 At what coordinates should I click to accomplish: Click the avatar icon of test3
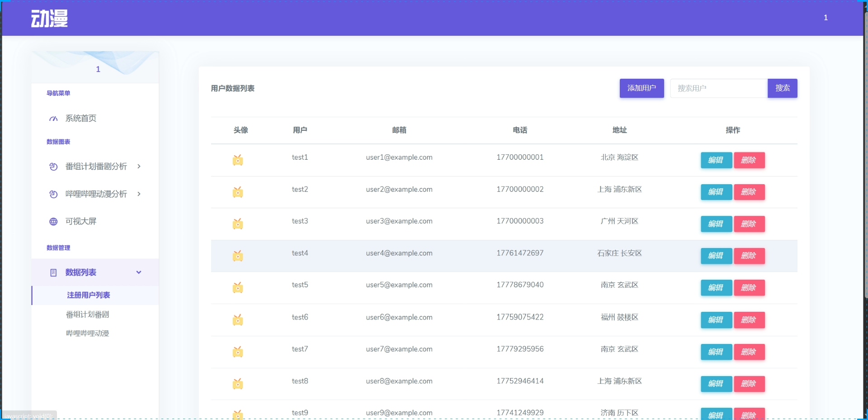pyautogui.click(x=238, y=224)
